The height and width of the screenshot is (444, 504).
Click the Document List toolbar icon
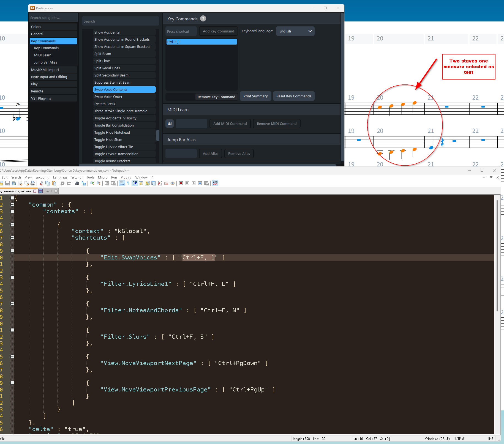point(154,183)
